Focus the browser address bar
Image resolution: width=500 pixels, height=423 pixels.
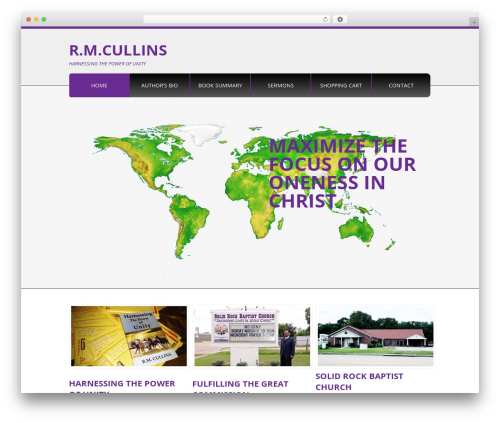coord(237,19)
